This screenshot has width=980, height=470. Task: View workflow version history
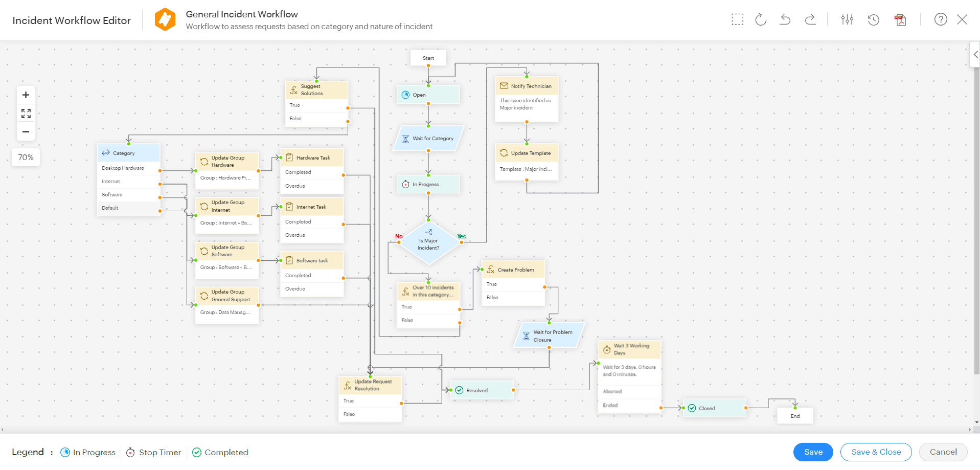tap(873, 19)
